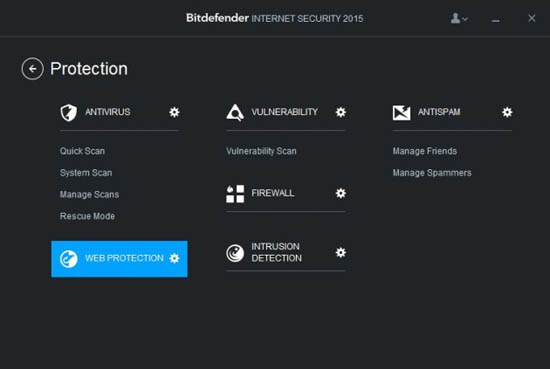Start a Quick Scan

(x=82, y=151)
